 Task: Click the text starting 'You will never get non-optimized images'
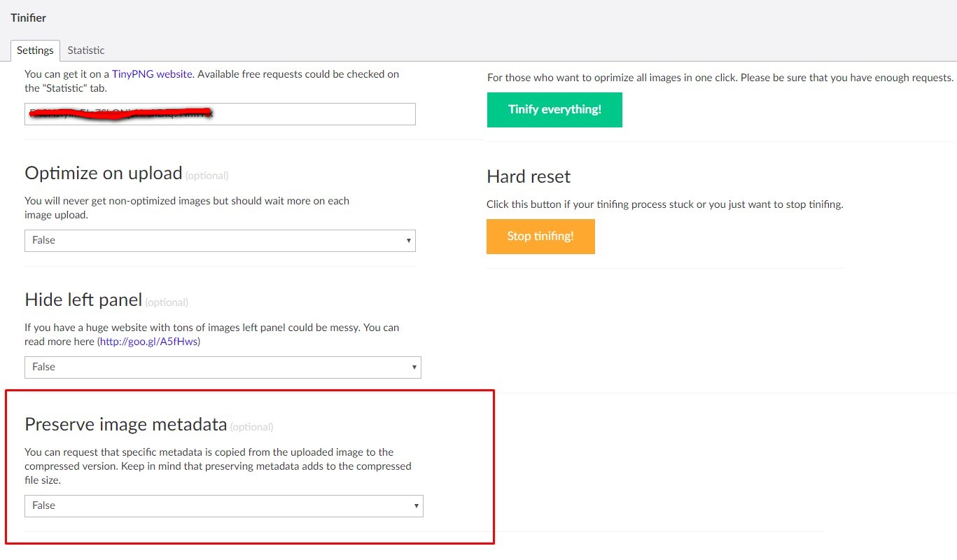187,208
